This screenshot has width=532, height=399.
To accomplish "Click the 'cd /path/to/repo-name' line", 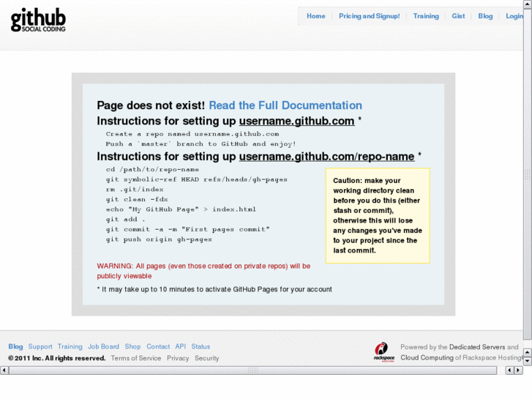I will point(152,169).
